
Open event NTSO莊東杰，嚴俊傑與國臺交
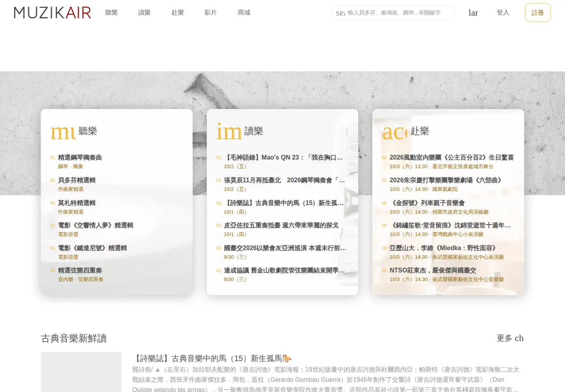[x=433, y=270]
